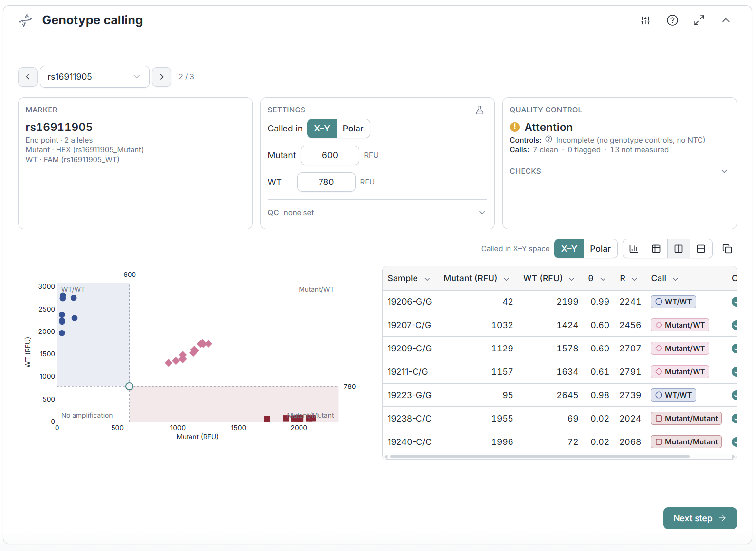
Task: Expand the QC none set section
Action: (377, 213)
